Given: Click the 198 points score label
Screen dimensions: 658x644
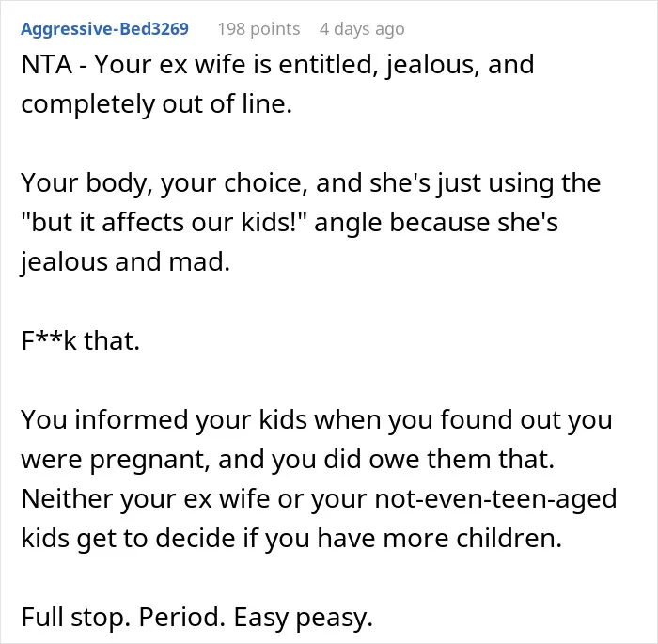Looking at the screenshot, I should point(258,29).
